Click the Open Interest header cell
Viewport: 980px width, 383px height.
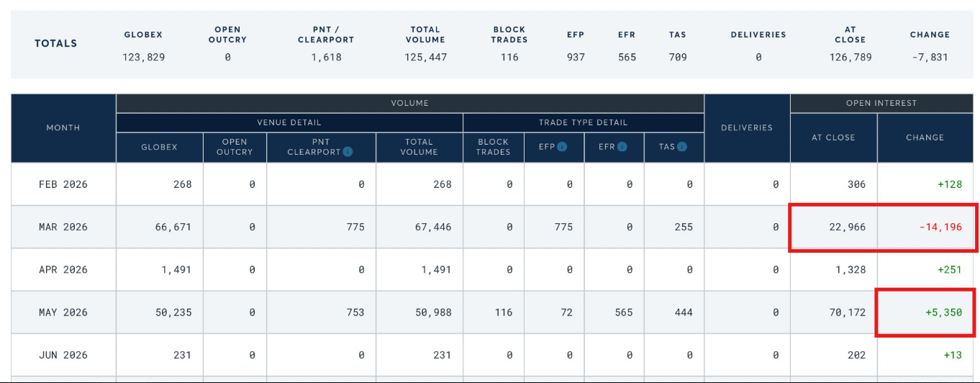click(881, 103)
